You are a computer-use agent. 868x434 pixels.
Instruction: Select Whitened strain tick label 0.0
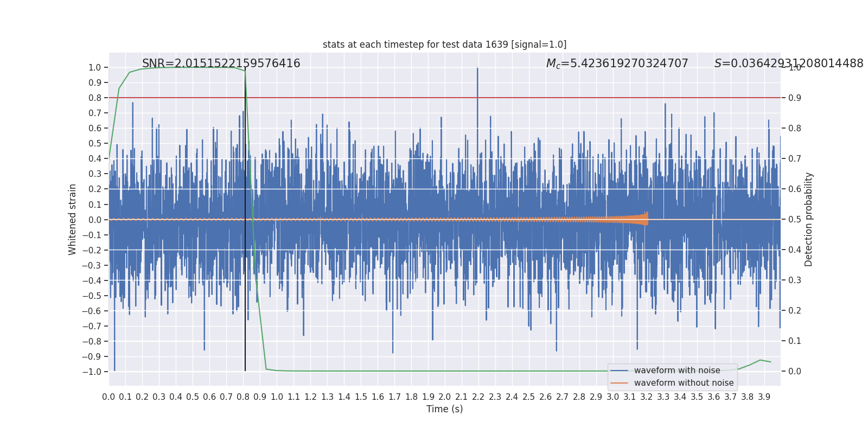[x=94, y=220]
